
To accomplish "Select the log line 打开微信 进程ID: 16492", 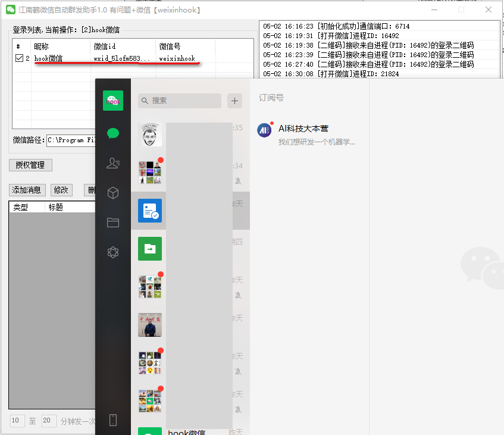I will 331,36.
